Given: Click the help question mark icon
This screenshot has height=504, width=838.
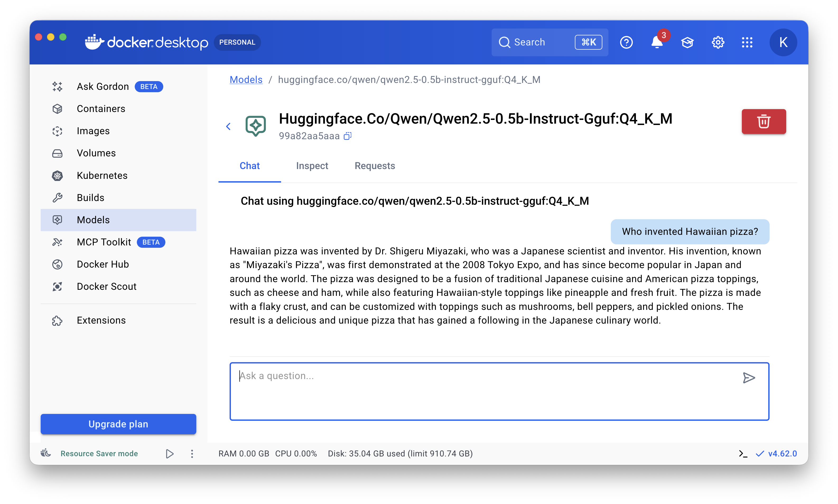Looking at the screenshot, I should click(626, 43).
